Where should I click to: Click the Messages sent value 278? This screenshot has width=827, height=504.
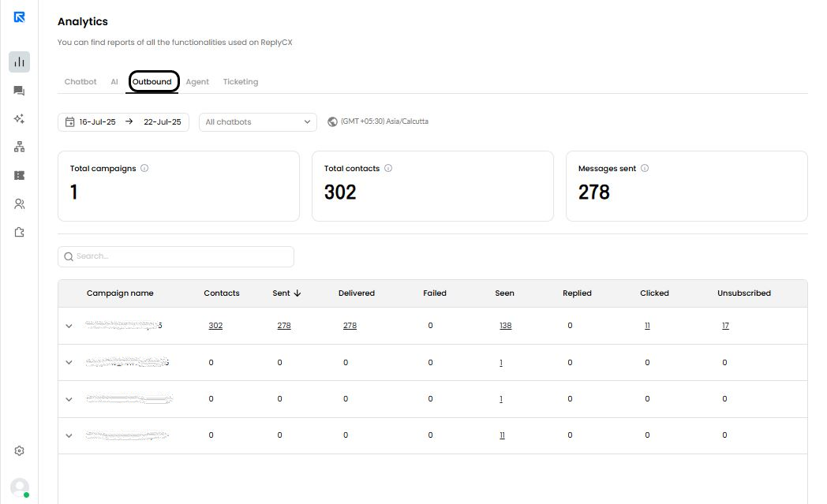594,192
